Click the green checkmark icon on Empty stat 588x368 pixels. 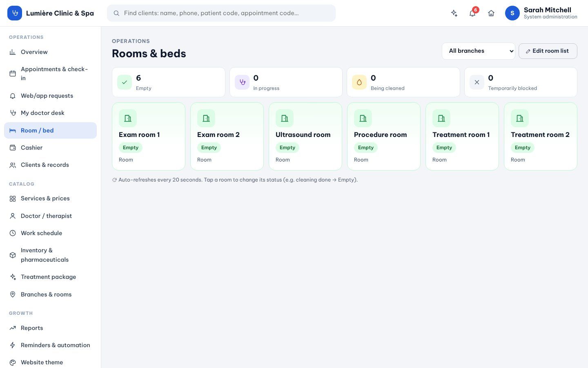(x=125, y=82)
